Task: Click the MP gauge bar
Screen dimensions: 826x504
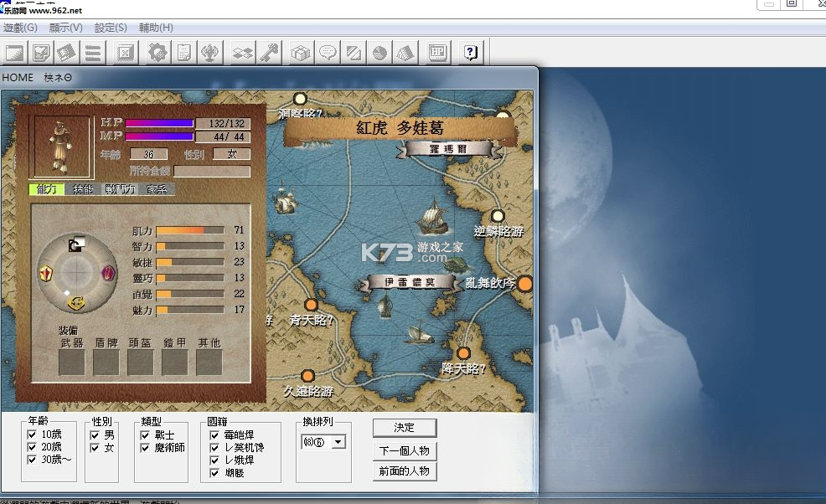Action: tap(160, 136)
